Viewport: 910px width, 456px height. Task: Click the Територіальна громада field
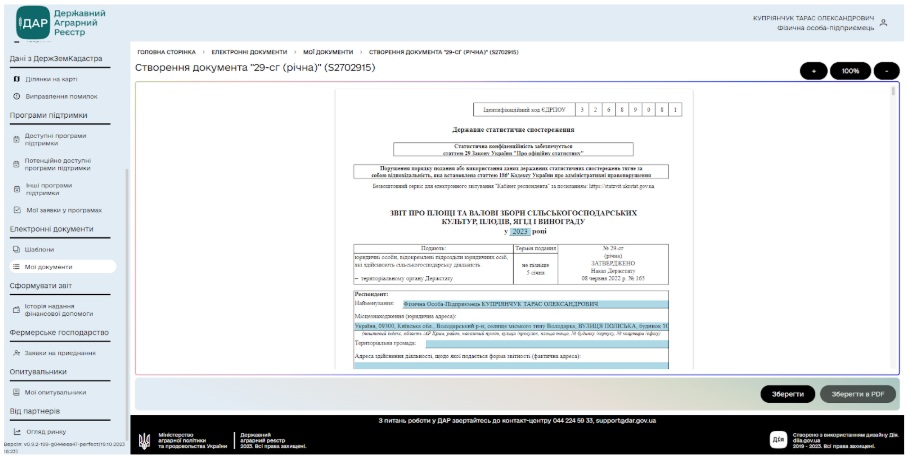[547, 343]
